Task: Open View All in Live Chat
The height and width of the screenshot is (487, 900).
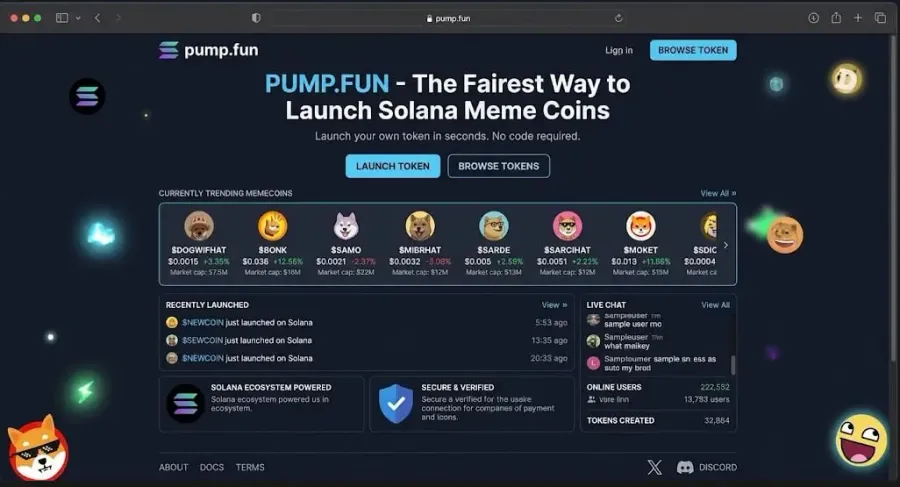Action: click(x=715, y=305)
